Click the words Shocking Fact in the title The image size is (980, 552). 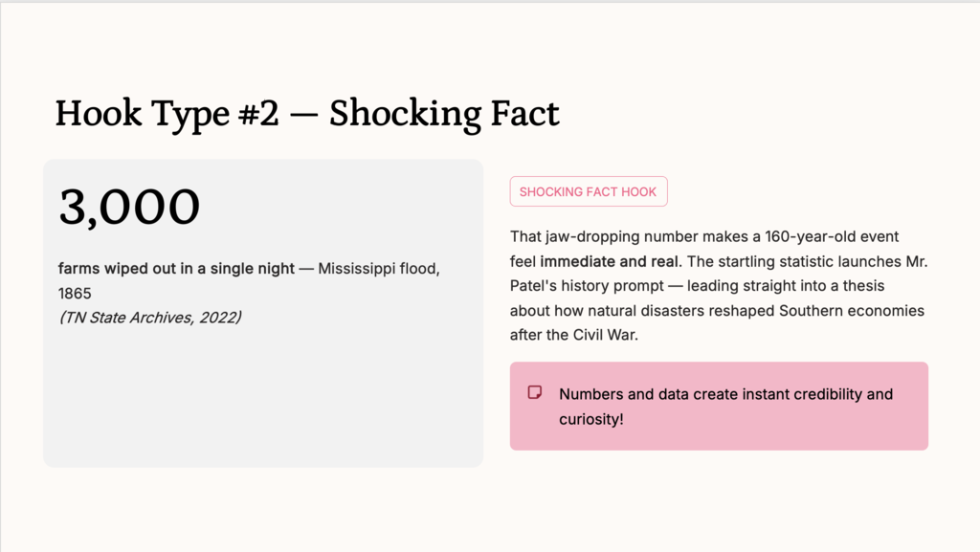click(x=444, y=114)
